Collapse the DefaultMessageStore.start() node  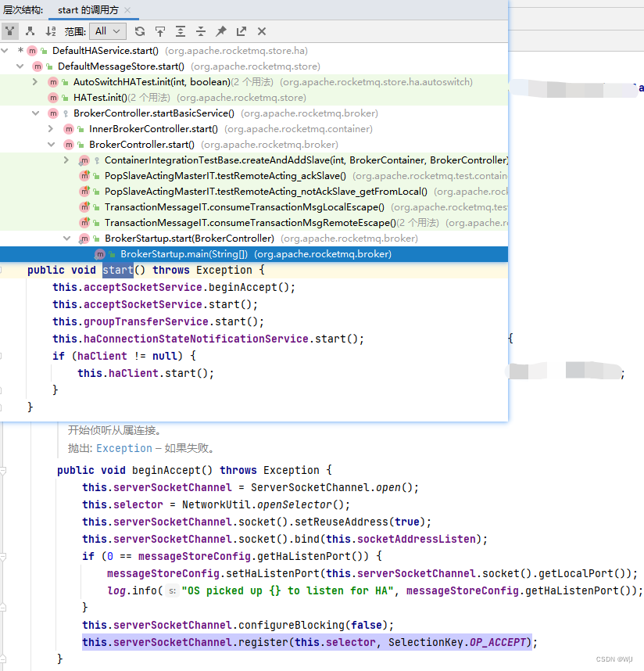pyautogui.click(x=20, y=66)
